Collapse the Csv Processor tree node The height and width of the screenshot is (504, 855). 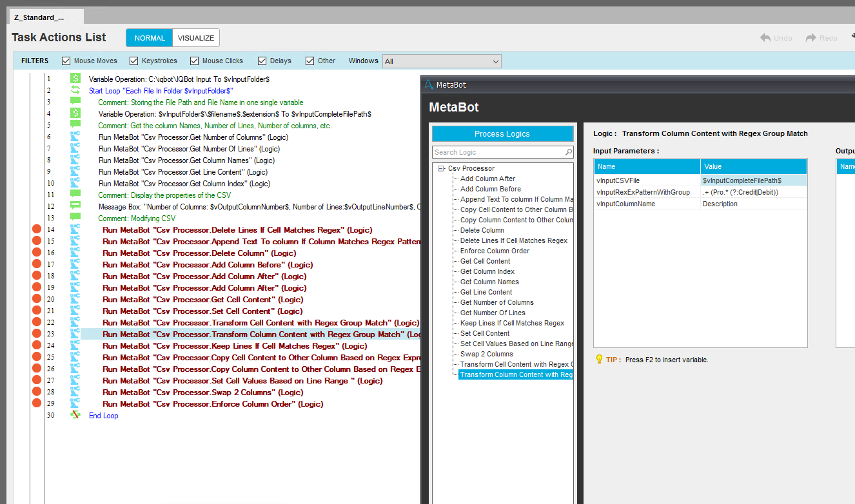tap(440, 169)
